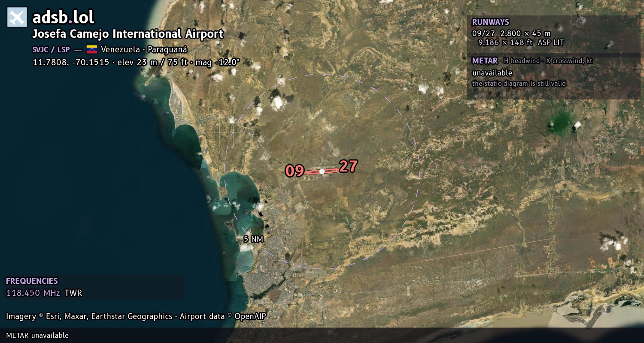Click the 5 NM range ring label
Screen dimensions: 644x343
click(x=253, y=239)
